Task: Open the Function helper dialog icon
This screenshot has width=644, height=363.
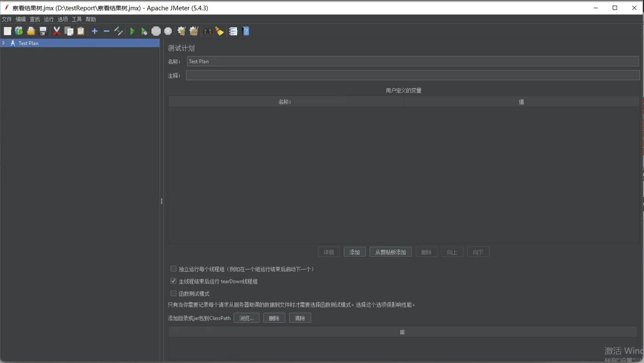Action: click(233, 31)
